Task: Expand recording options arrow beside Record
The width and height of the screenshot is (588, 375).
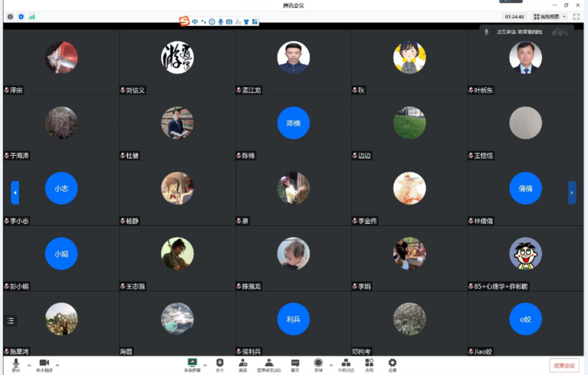Action: pos(331,366)
